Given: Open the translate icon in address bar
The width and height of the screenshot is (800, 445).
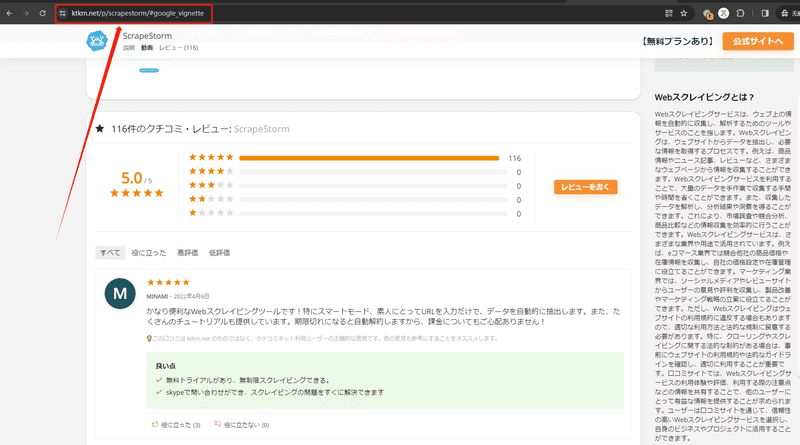Looking at the screenshot, I should point(668,13).
